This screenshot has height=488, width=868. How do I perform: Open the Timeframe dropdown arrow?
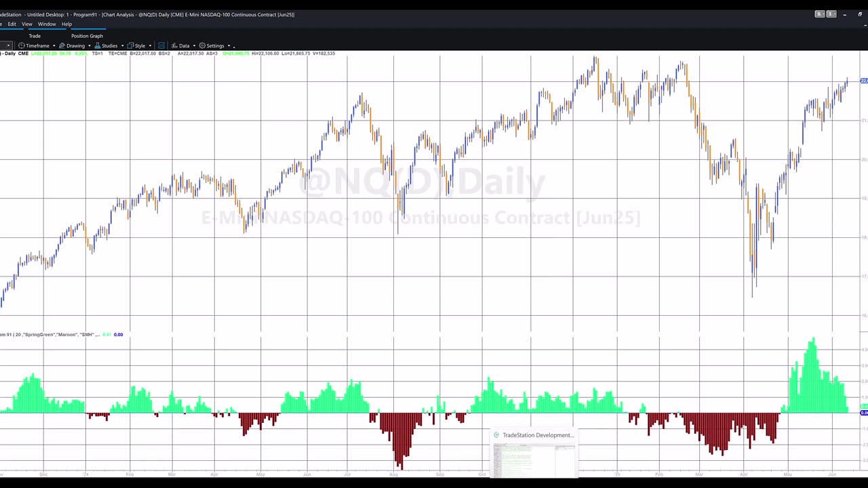(54, 46)
